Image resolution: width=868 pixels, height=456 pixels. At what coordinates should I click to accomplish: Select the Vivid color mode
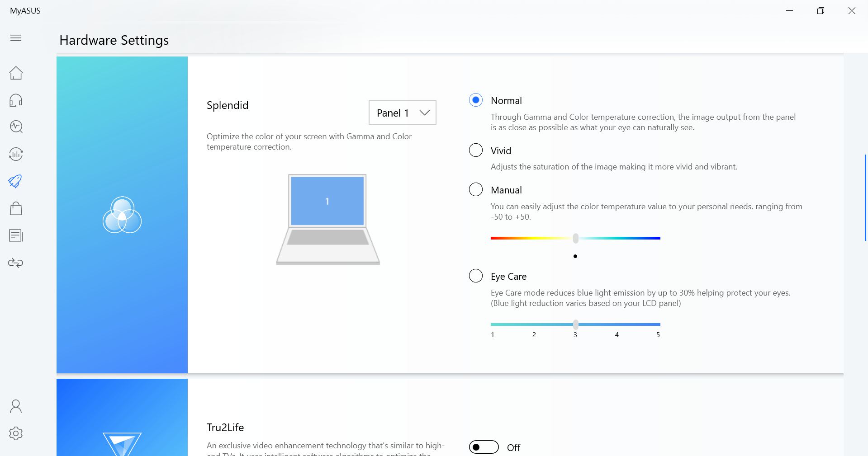[x=476, y=150]
